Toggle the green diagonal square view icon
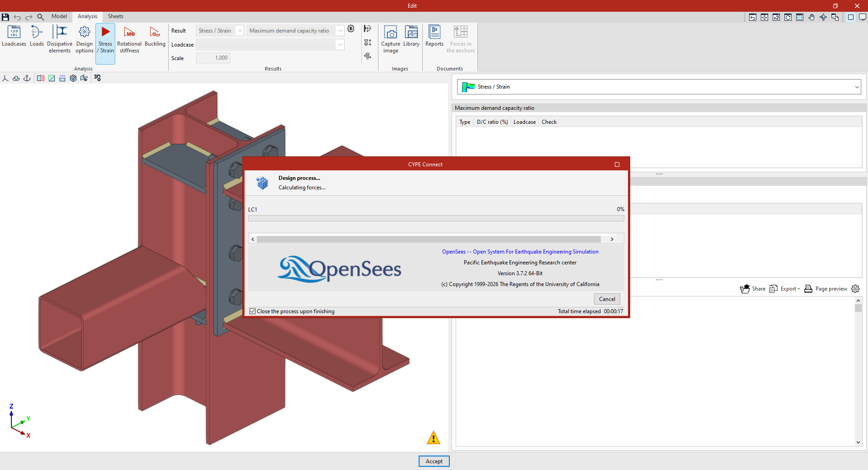Screen dimensions: 868x470 tap(52, 78)
